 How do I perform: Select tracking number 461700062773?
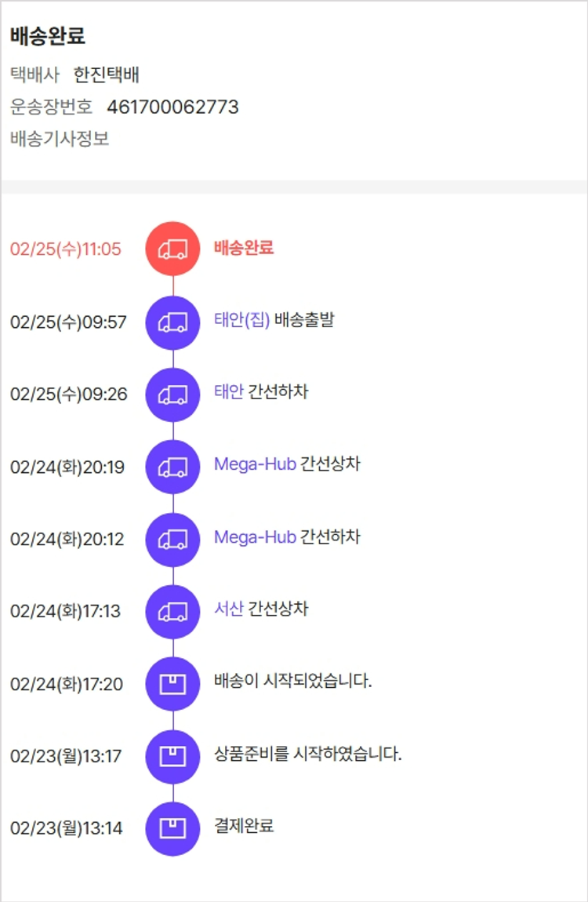click(x=172, y=107)
